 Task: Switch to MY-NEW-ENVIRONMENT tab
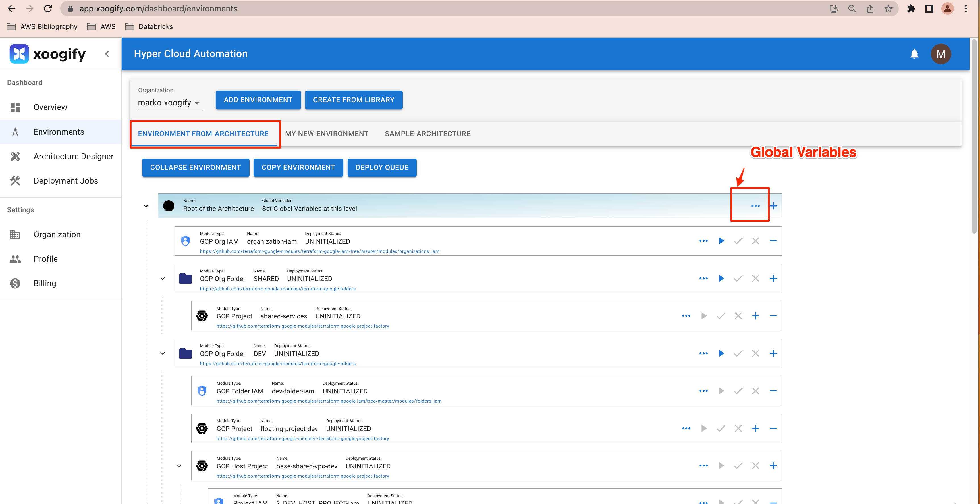click(x=326, y=134)
